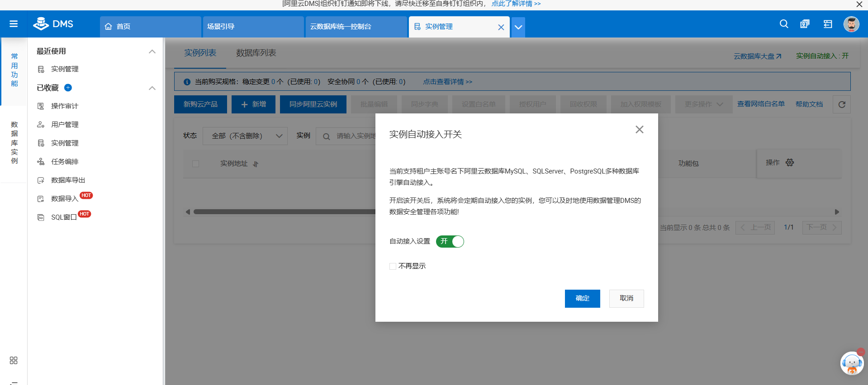Click the panel layout icon in header
This screenshot has height=385, width=868.
[x=828, y=24]
